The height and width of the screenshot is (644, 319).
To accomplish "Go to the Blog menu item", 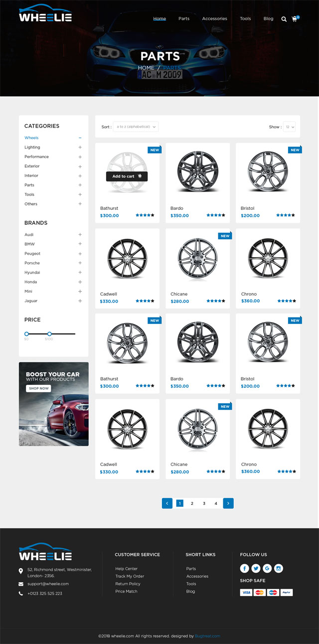I will (x=268, y=19).
